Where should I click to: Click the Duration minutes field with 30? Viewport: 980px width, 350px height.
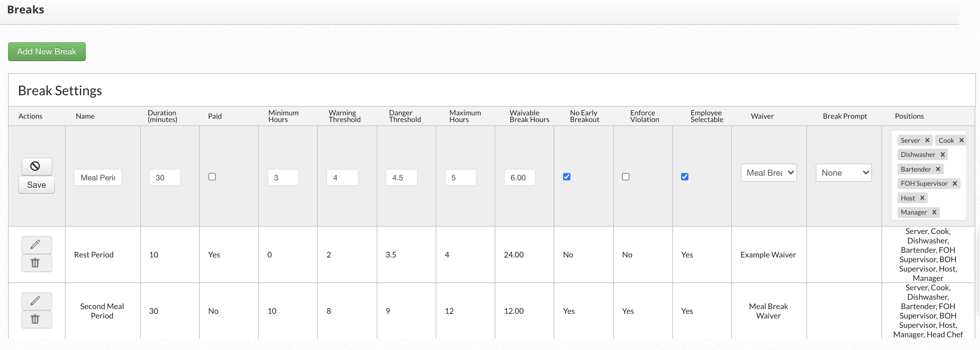(x=165, y=178)
